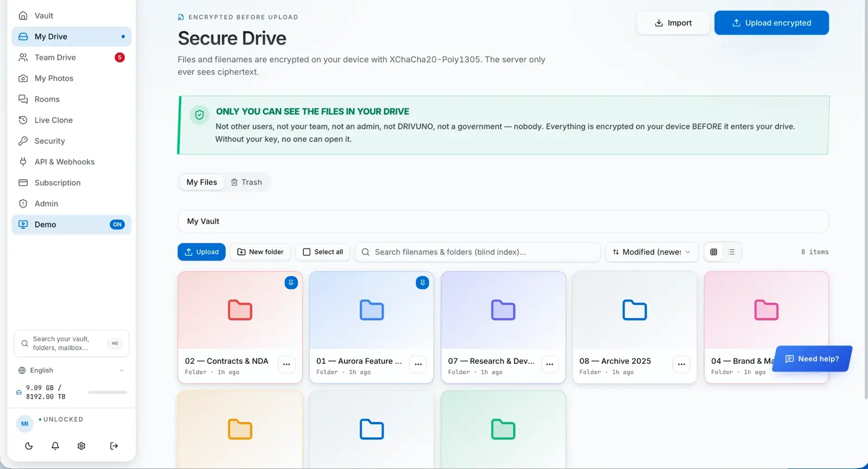Toggle dark mode moon icon
Image resolution: width=868 pixels, height=469 pixels.
tap(29, 446)
